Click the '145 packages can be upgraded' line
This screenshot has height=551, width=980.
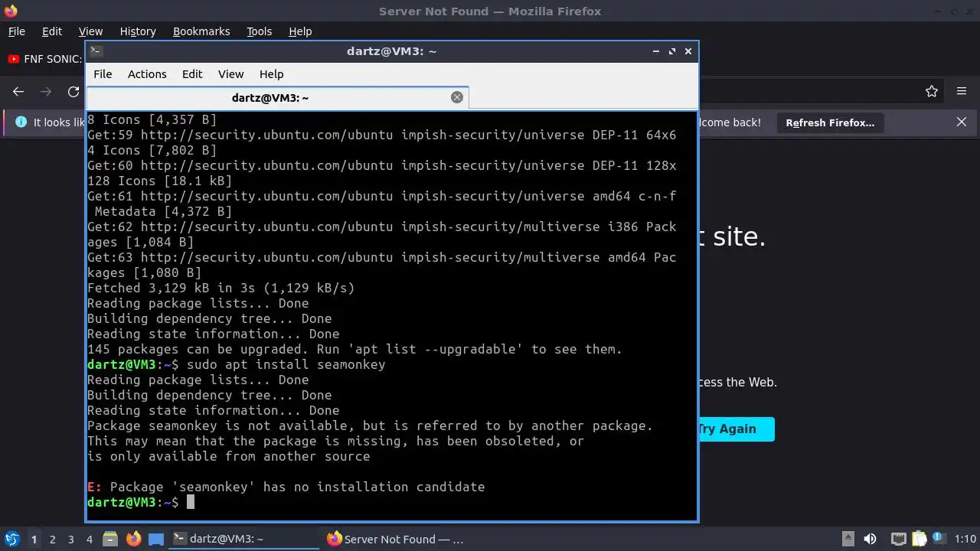pos(354,349)
